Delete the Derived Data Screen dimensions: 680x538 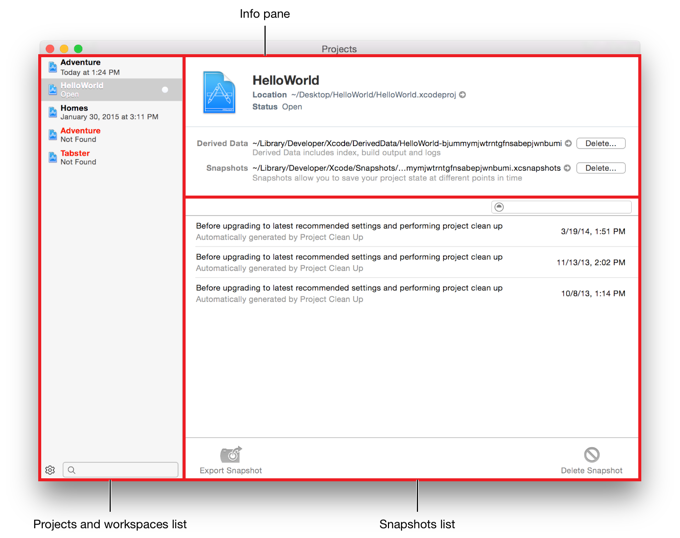tap(601, 143)
